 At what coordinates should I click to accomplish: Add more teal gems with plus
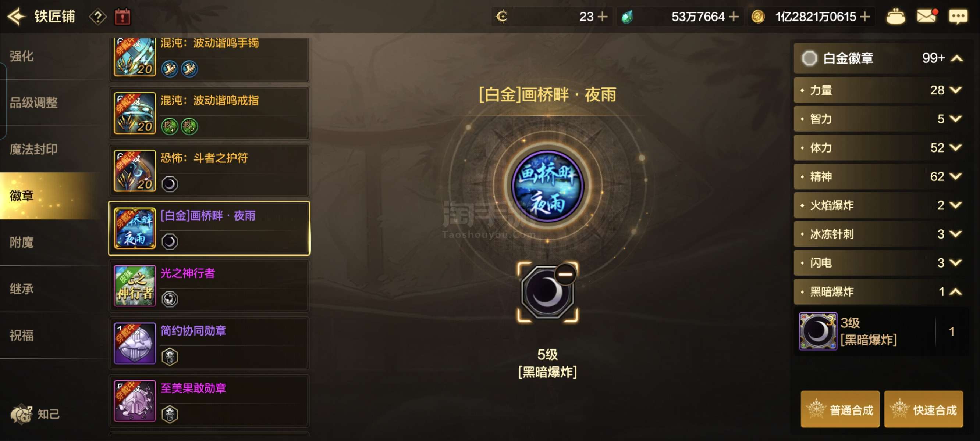point(734,17)
